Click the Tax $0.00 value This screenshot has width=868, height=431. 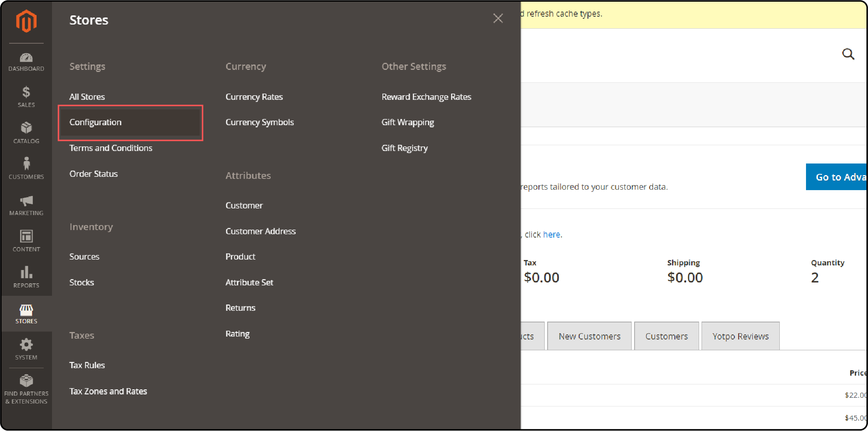[x=541, y=277]
